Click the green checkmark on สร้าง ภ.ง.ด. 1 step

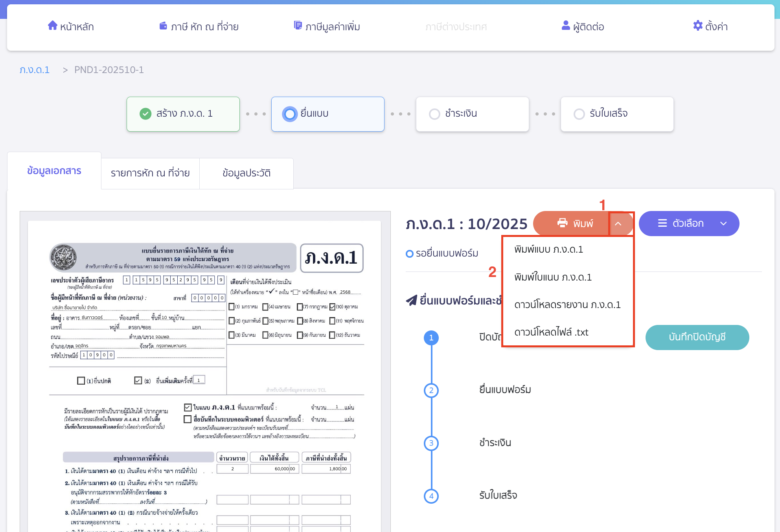click(x=145, y=114)
